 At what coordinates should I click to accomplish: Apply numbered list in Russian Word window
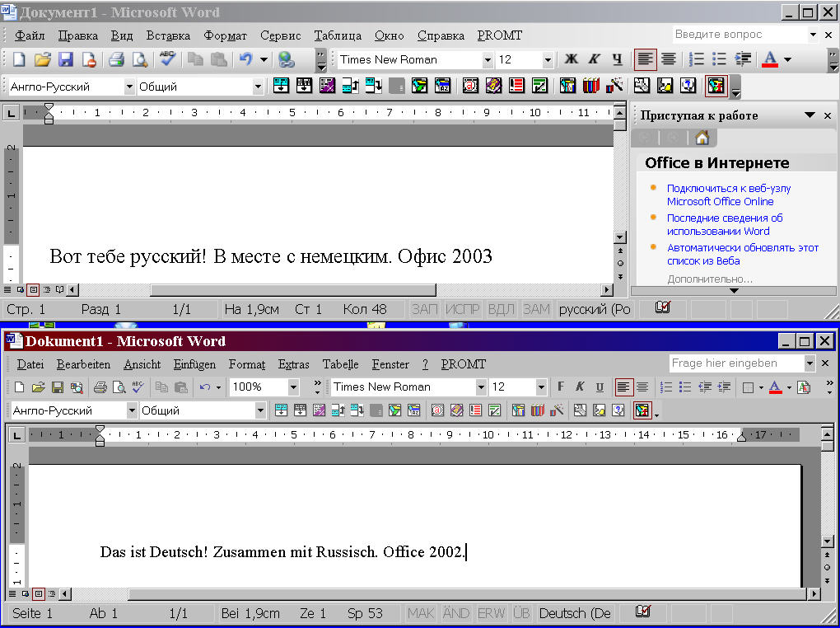(696, 59)
